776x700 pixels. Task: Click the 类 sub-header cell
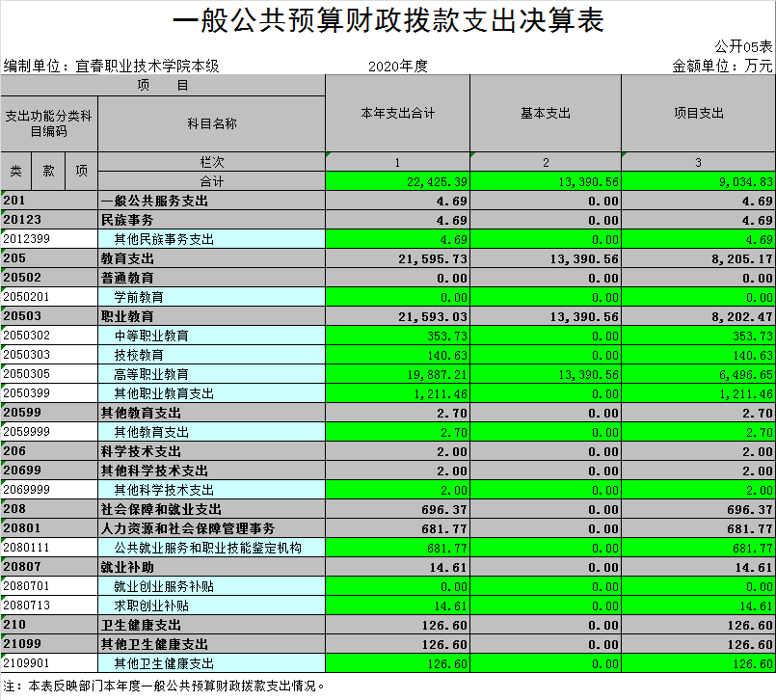[x=16, y=172]
